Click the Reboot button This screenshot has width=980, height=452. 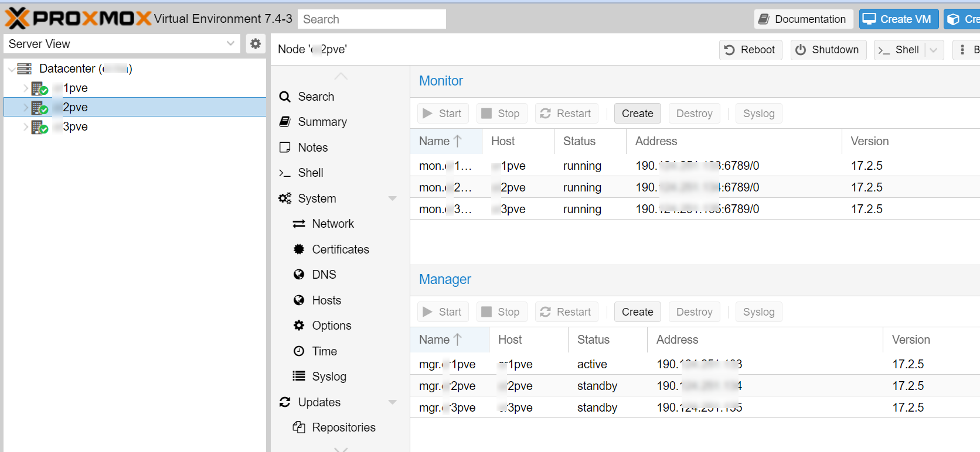tap(750, 50)
